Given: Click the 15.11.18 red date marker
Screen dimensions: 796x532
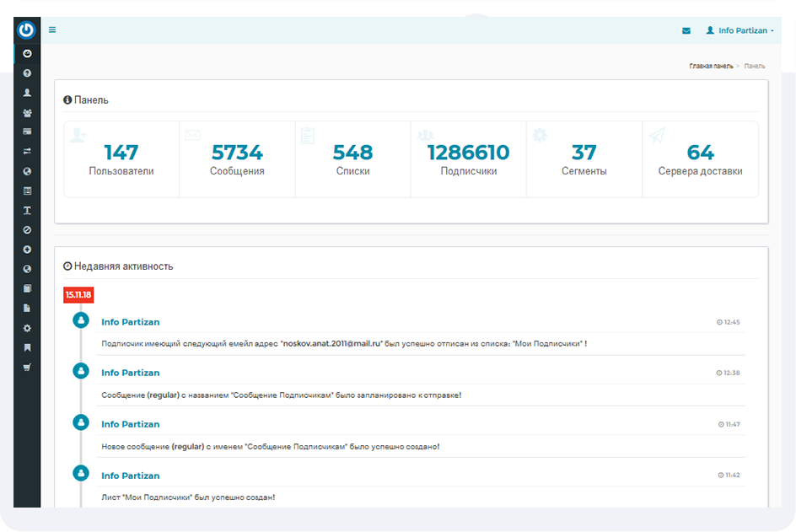Looking at the screenshot, I should click(78, 295).
